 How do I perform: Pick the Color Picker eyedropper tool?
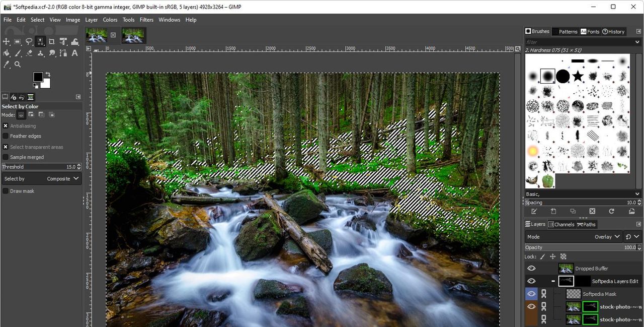(x=7, y=64)
